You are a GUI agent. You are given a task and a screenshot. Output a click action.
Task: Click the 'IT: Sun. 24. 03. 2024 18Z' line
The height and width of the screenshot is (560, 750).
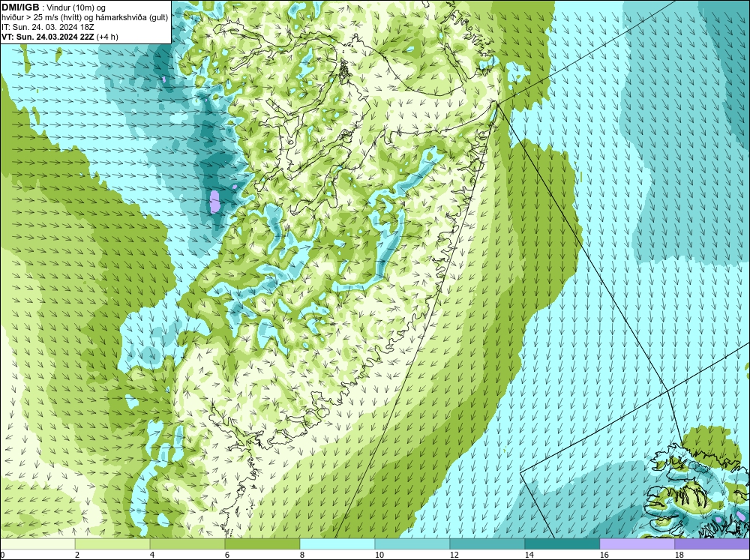48,27
